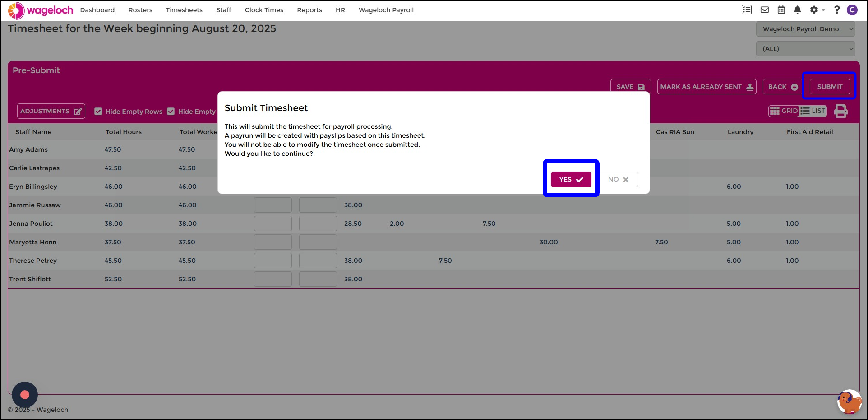Click the checklist icon in top bar

(747, 10)
